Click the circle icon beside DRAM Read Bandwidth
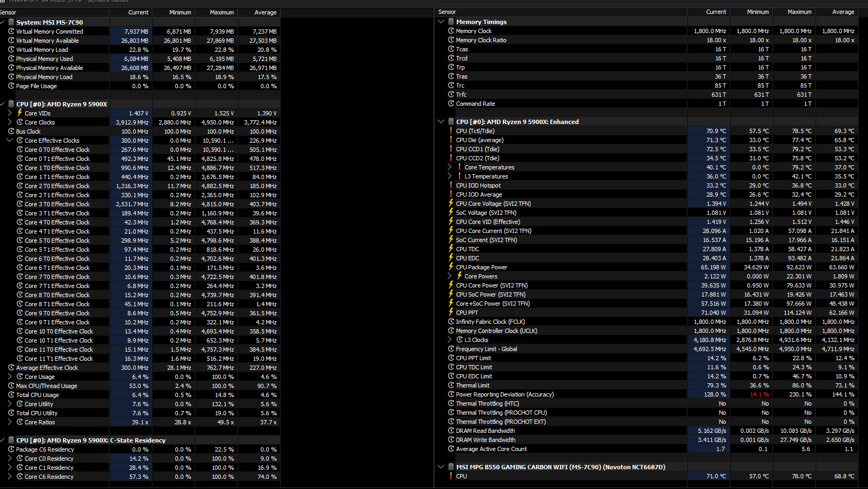The height and width of the screenshot is (489, 868). tap(451, 430)
